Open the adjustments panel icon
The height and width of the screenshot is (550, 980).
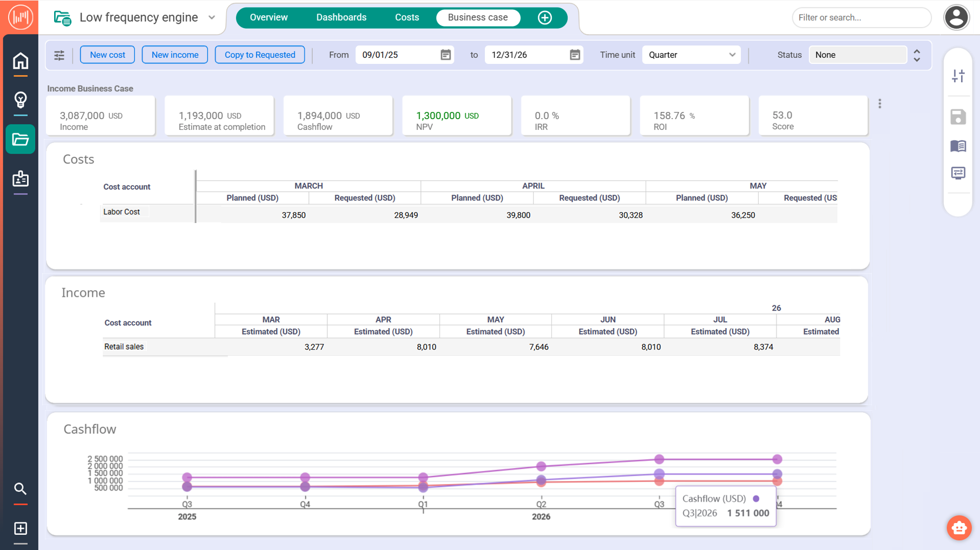(958, 76)
